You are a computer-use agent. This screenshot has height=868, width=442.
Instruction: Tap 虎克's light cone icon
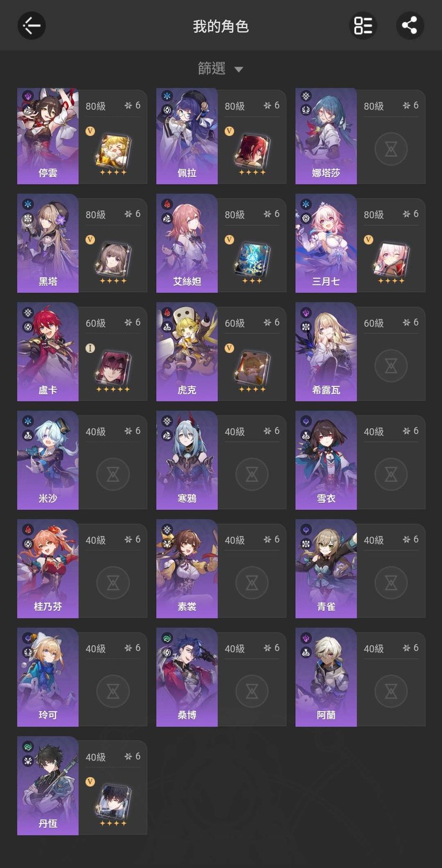(252, 367)
